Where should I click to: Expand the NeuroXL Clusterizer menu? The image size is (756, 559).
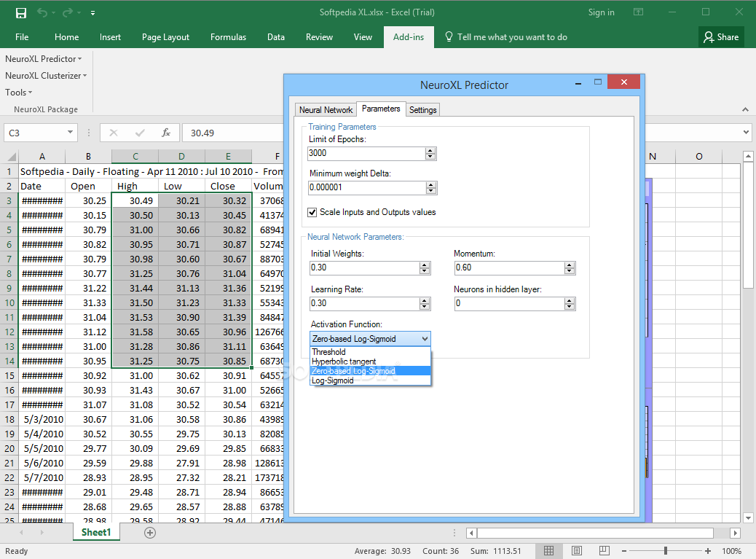(x=46, y=76)
